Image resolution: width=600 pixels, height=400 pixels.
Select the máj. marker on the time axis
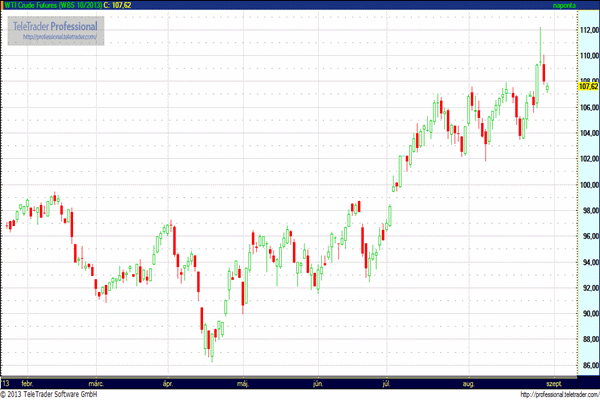pyautogui.click(x=242, y=383)
